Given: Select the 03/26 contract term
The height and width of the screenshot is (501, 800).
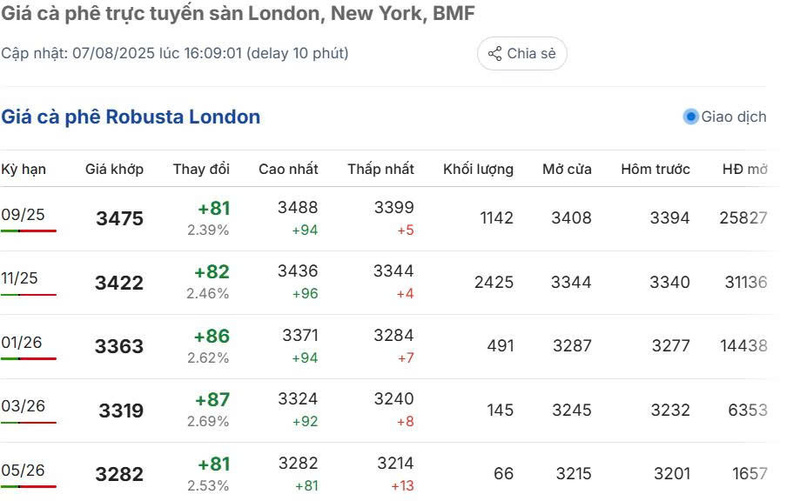Looking at the screenshot, I should coord(23,406).
